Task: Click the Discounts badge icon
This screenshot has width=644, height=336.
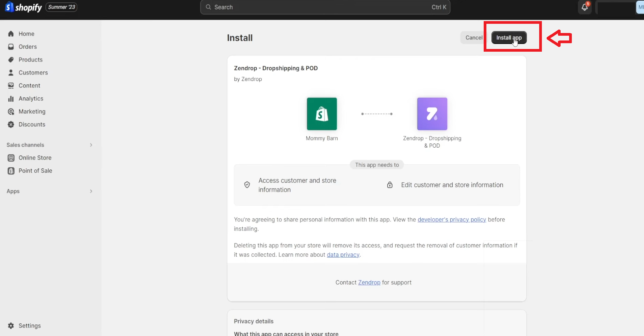Action: point(11,124)
